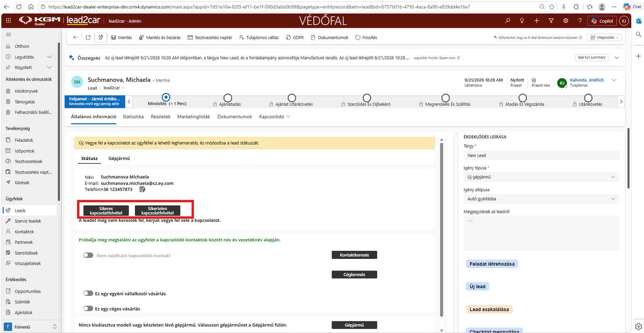Open the KJ user account avatar

[x=624, y=21]
